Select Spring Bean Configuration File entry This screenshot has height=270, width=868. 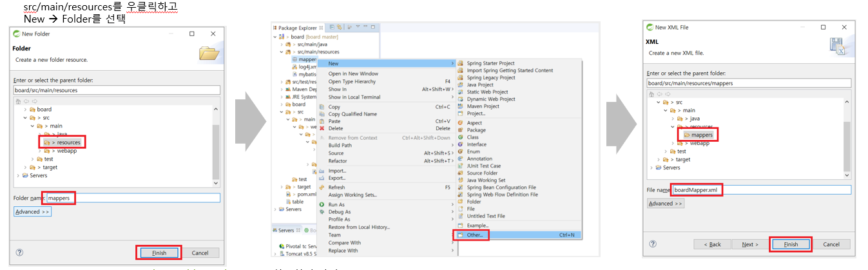coord(501,187)
